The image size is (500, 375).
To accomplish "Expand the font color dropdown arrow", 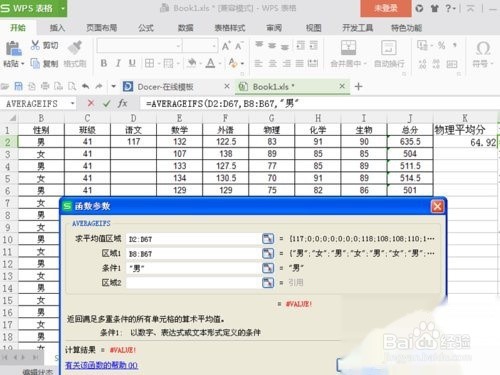I will (x=220, y=63).
